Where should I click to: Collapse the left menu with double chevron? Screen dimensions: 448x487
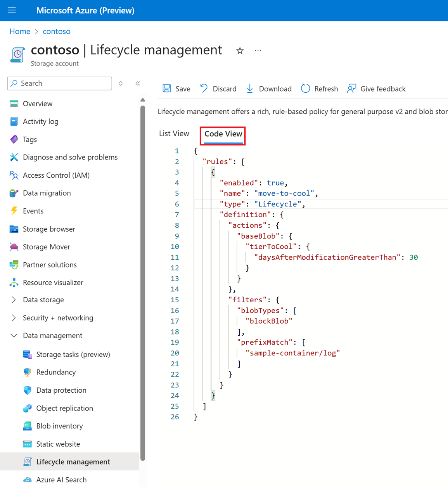tap(138, 83)
